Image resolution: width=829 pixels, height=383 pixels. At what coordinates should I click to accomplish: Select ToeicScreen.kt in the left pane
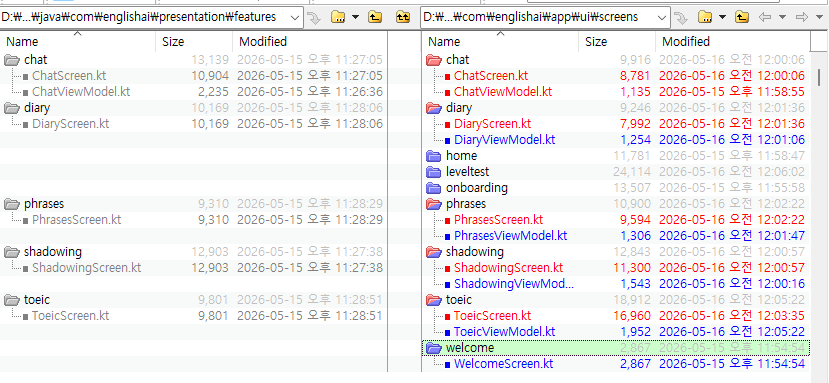[x=71, y=316]
